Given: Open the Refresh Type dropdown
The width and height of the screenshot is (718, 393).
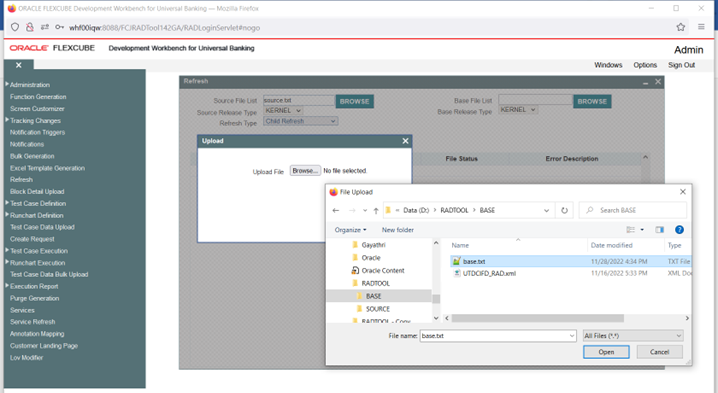Looking at the screenshot, I should pos(301,121).
